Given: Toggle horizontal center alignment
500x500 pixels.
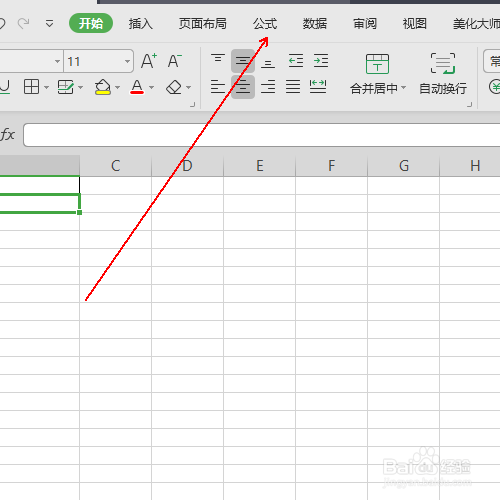Looking at the screenshot, I should 243,87.
